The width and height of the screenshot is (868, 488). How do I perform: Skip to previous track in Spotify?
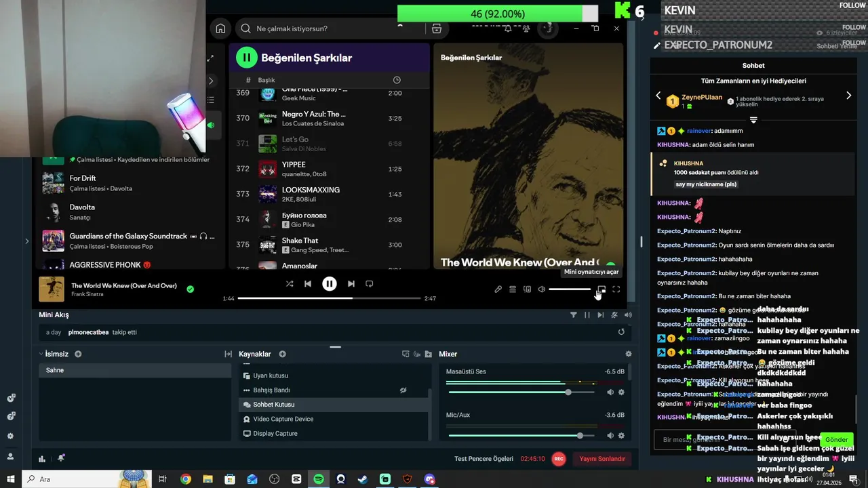(308, 284)
